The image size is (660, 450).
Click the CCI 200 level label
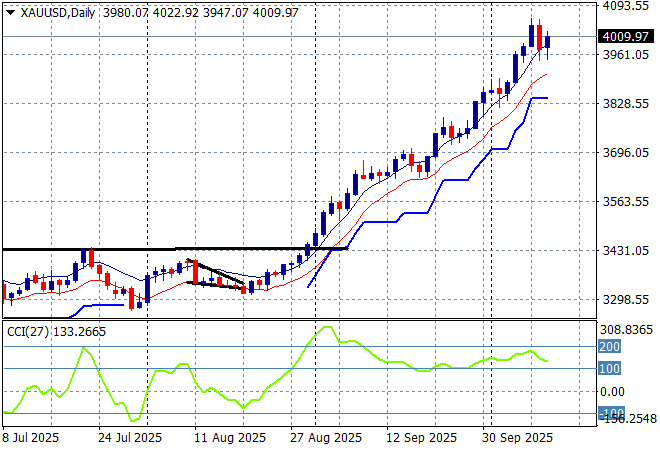coord(611,346)
